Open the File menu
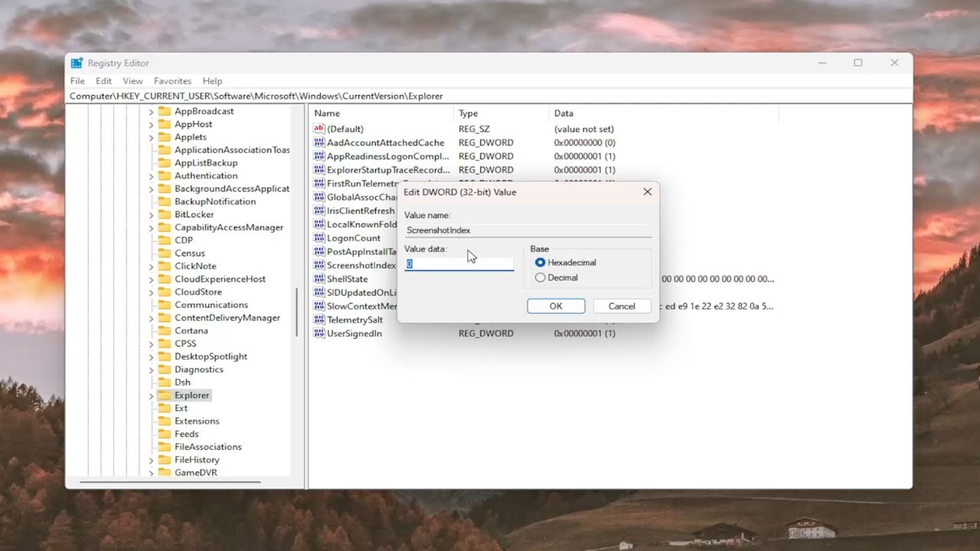 (77, 81)
